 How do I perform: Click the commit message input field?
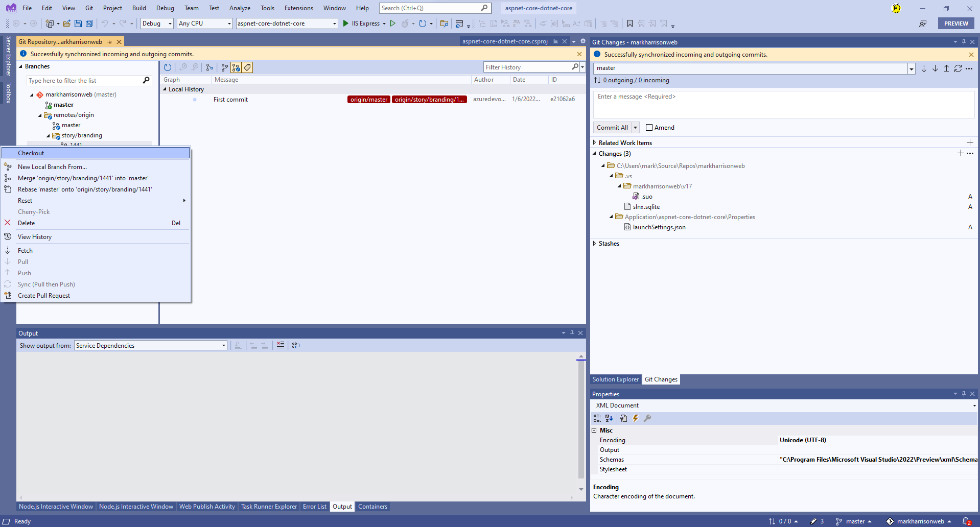783,105
